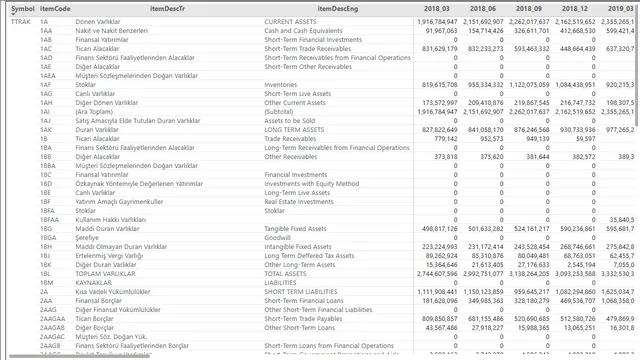This screenshot has width=640, height=360.
Task: Select the value 827,822,649
Action: 440,129
